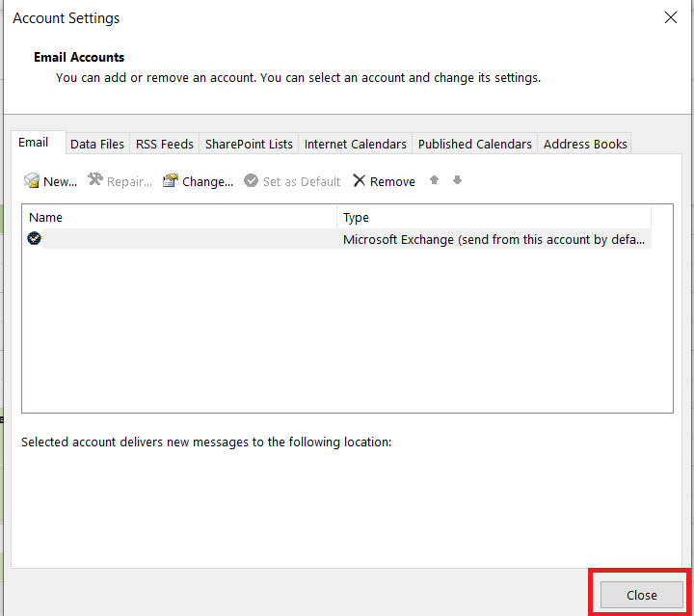The width and height of the screenshot is (694, 616).
Task: Switch to the Data Files tab
Action: (x=97, y=145)
